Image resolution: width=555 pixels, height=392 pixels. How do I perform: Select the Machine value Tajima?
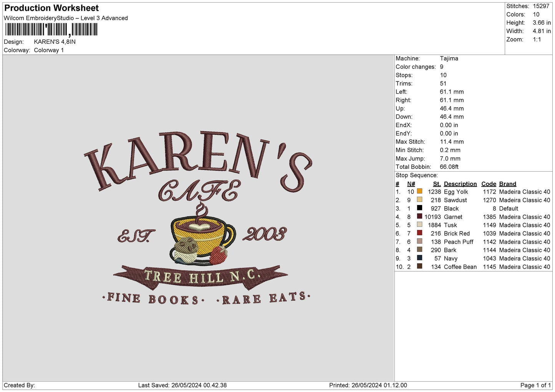click(449, 58)
